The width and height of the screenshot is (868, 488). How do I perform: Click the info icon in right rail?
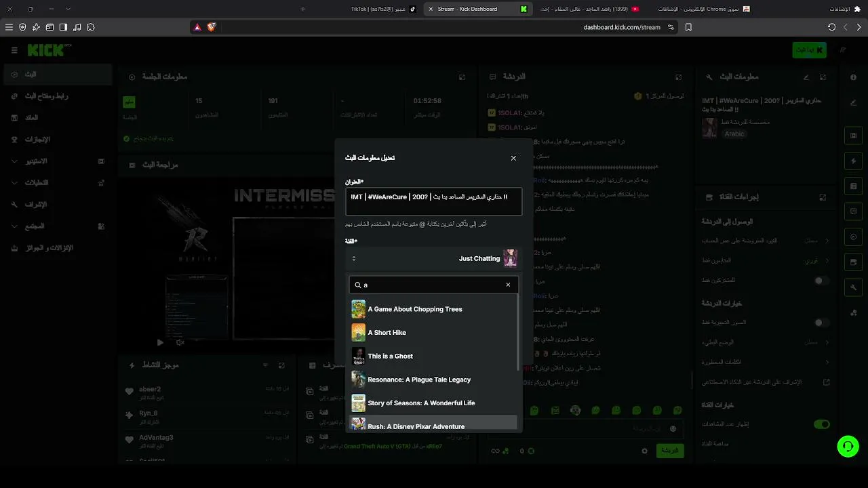coord(853,77)
